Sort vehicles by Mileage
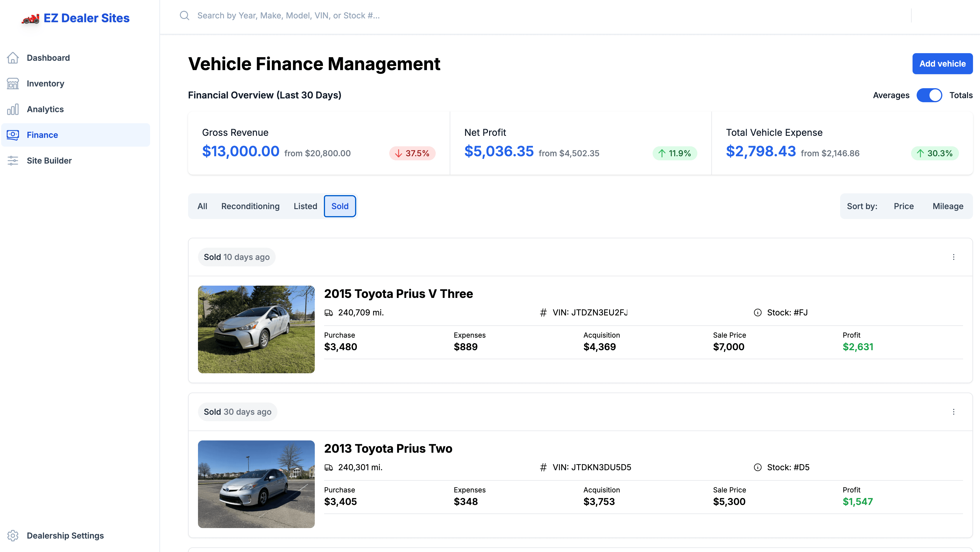Image resolution: width=980 pixels, height=552 pixels. pyautogui.click(x=947, y=206)
